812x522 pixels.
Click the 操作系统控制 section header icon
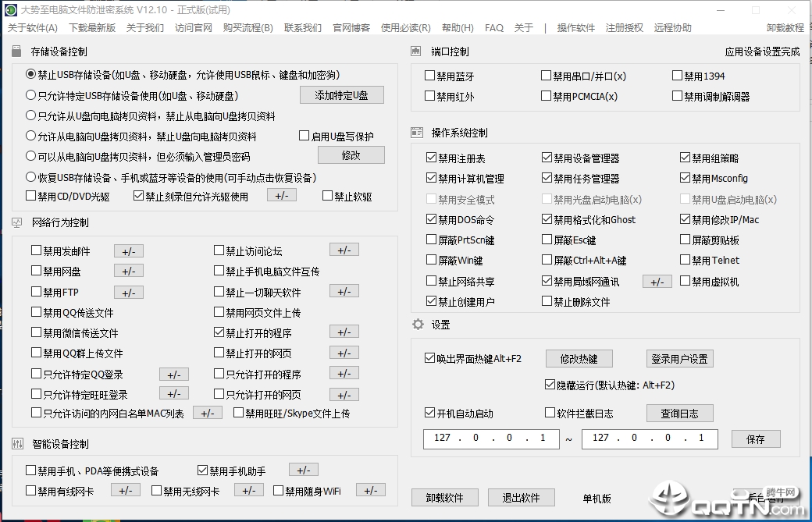(x=417, y=133)
